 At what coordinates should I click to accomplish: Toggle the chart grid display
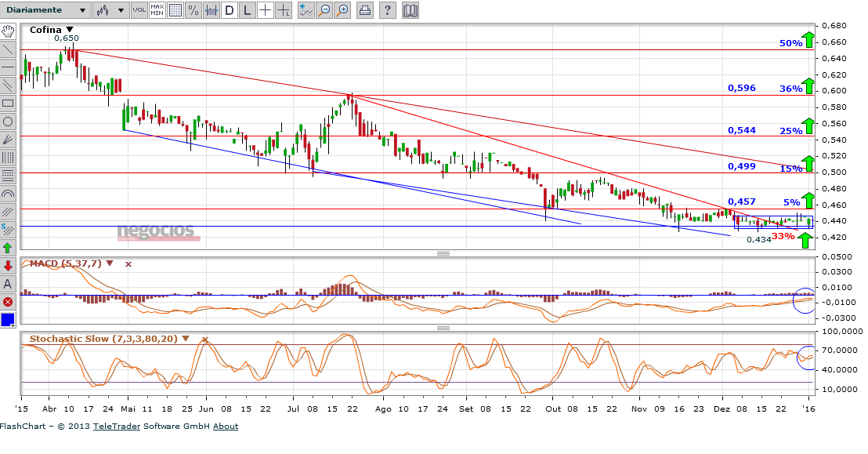[x=175, y=10]
